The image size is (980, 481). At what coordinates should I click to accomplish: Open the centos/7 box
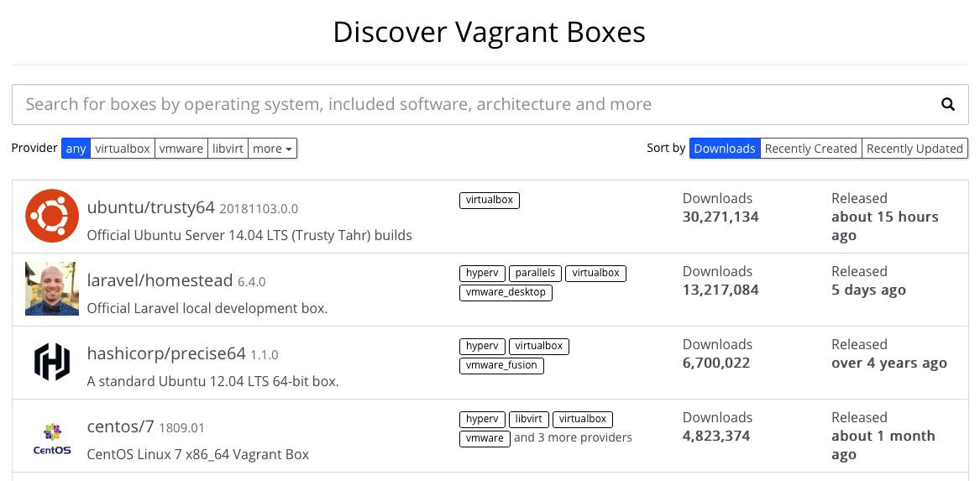point(121,426)
